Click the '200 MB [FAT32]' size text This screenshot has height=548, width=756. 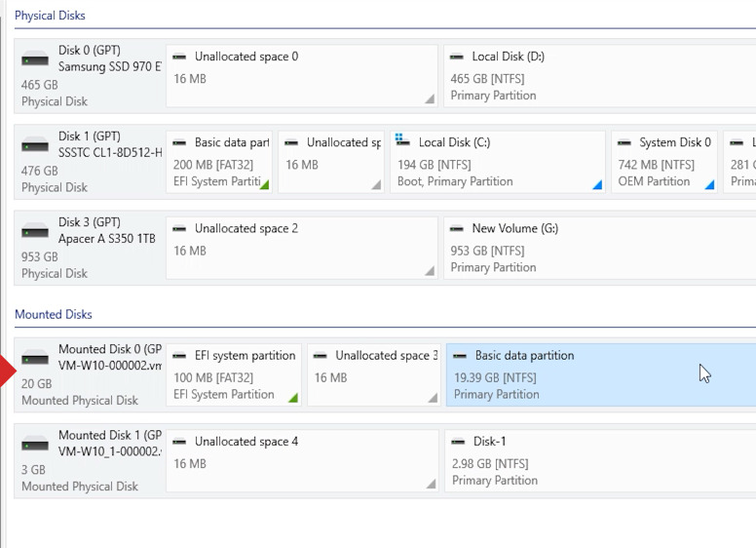click(213, 165)
